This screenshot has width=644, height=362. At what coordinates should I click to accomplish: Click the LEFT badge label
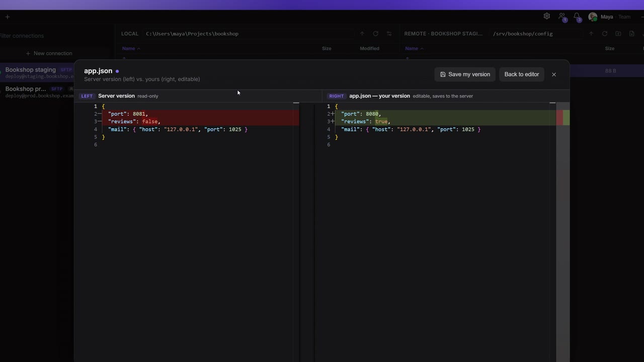click(87, 96)
